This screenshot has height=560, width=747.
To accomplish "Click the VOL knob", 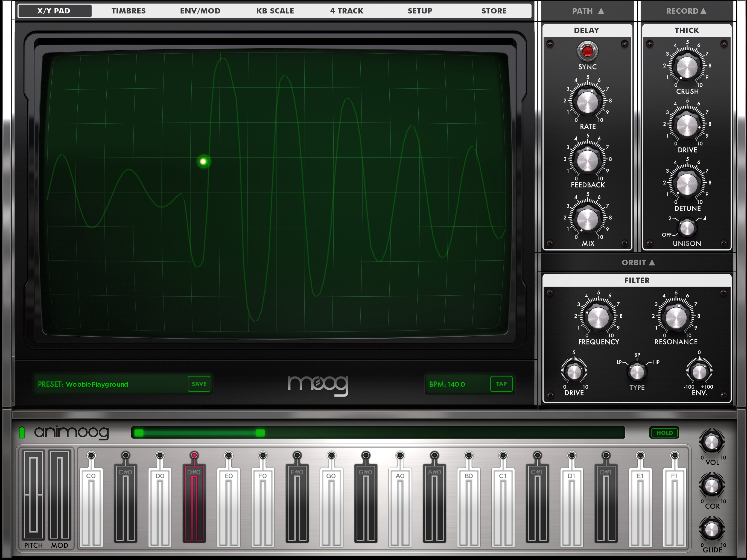I will 711,442.
